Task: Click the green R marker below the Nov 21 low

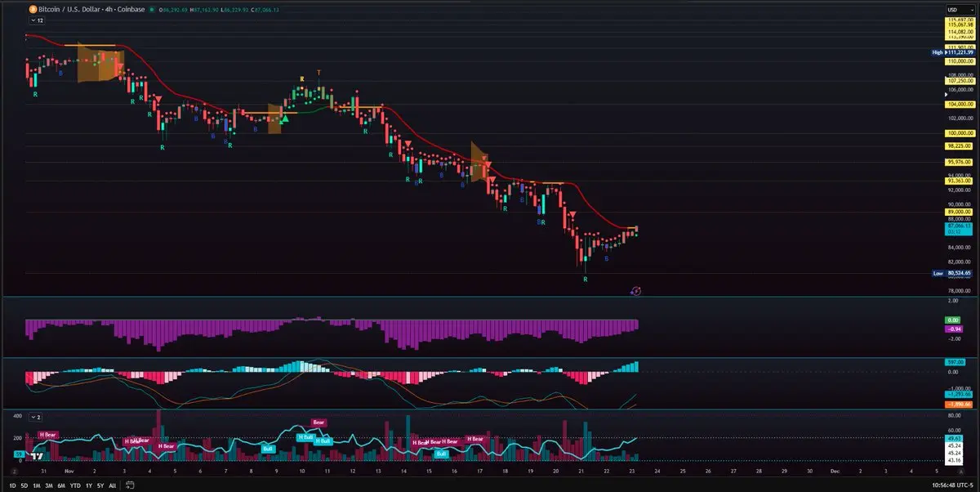Action: 586,279
